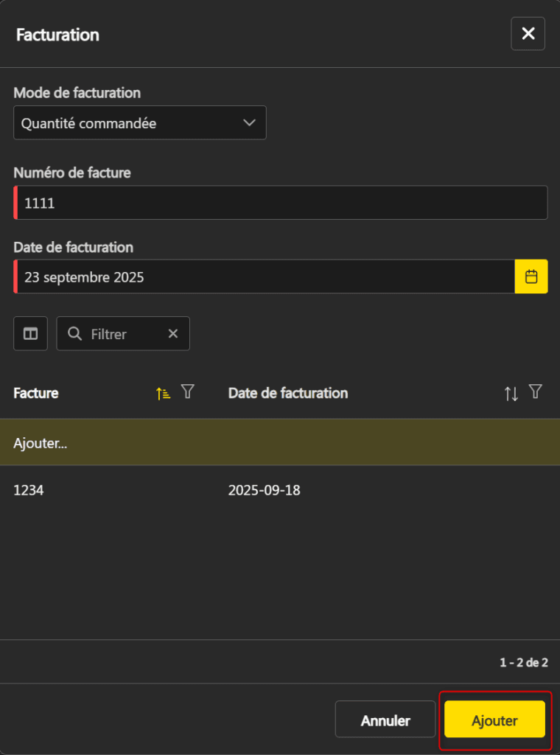Screen dimensions: 560x755
Task: Open filter funnel for Date de facturation column
Action: [x=536, y=392]
